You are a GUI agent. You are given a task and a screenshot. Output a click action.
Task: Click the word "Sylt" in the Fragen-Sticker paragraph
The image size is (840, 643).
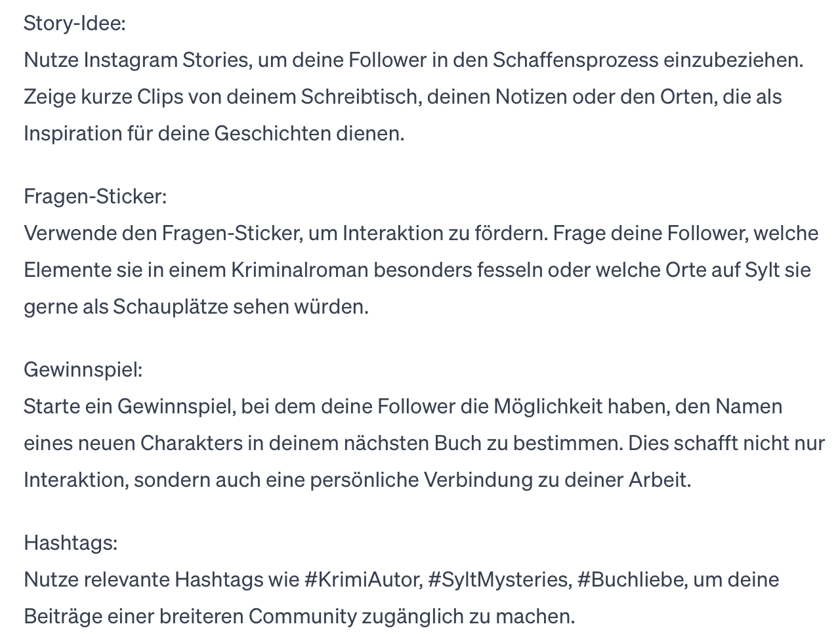pyautogui.click(x=763, y=270)
